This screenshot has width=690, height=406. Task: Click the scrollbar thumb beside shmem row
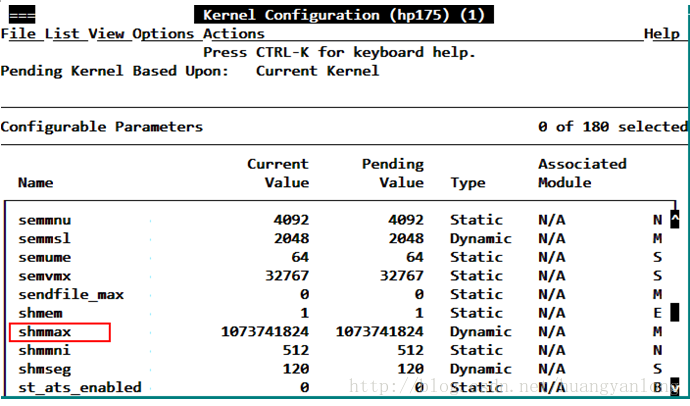pos(674,313)
